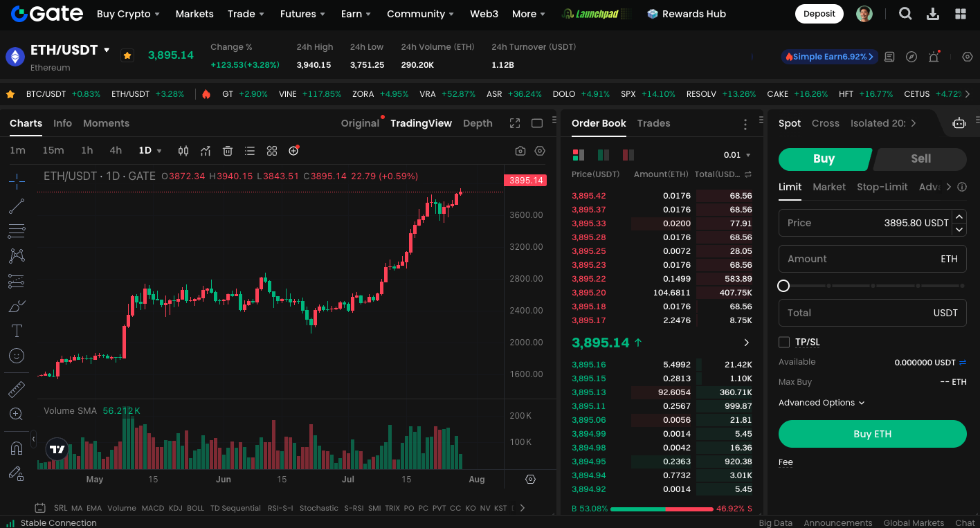Open the Depth chart view
The width and height of the screenshot is (980, 528).
tap(478, 123)
